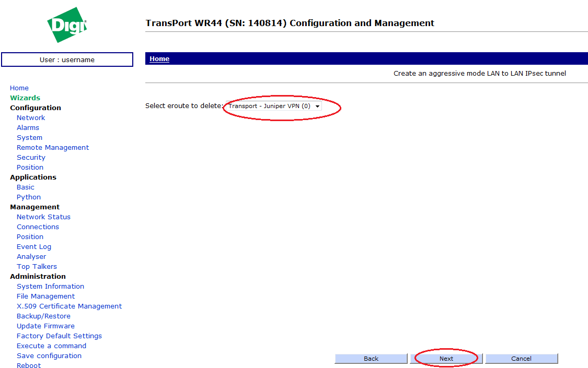Click the Home breadcrumb in blue bar
Screen dimensions: 588x368
159,59
